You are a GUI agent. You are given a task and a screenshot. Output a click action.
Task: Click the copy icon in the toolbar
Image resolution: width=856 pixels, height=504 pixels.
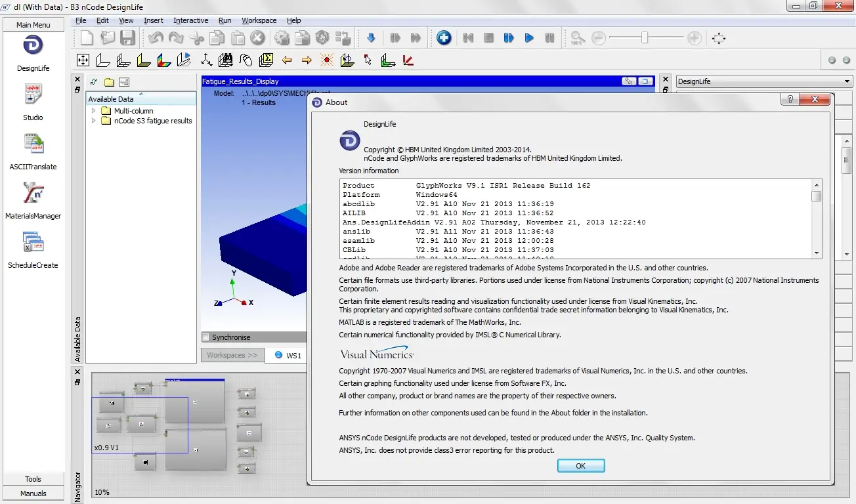coord(217,38)
